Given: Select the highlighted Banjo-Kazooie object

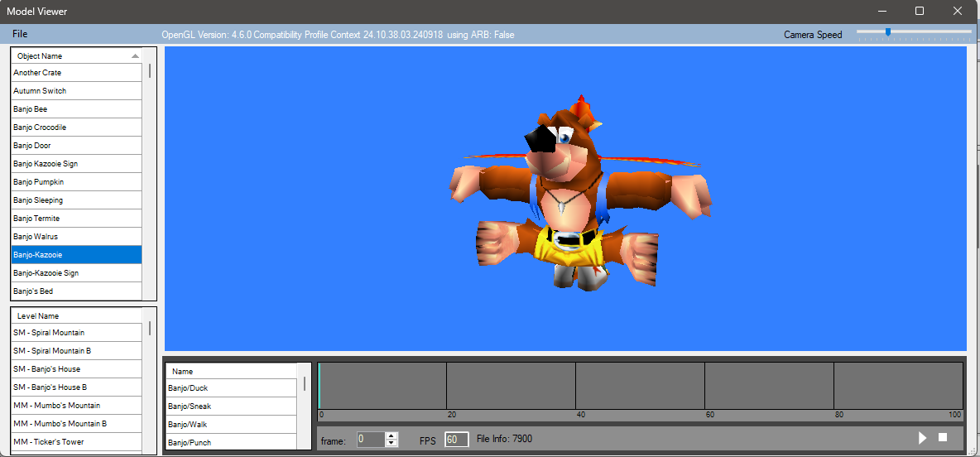Looking at the screenshot, I should click(76, 254).
